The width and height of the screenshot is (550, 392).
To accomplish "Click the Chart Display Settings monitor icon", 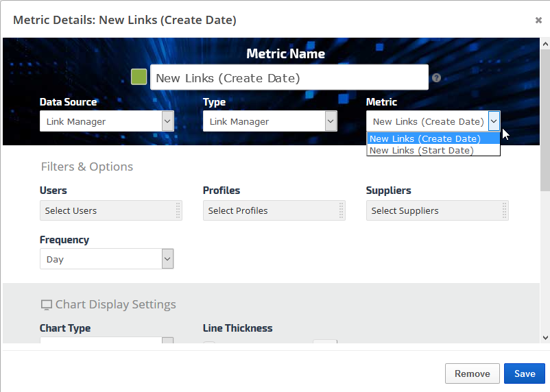I will click(47, 305).
